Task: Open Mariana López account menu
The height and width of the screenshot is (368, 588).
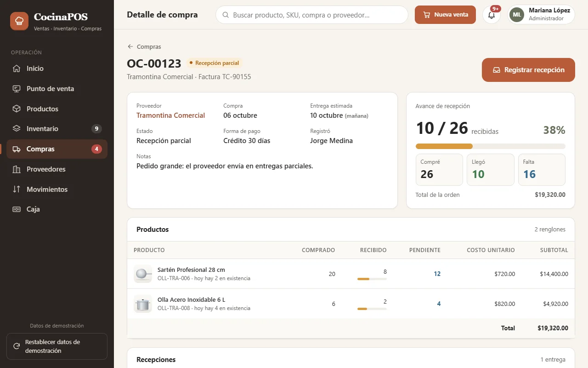Action: pyautogui.click(x=541, y=15)
